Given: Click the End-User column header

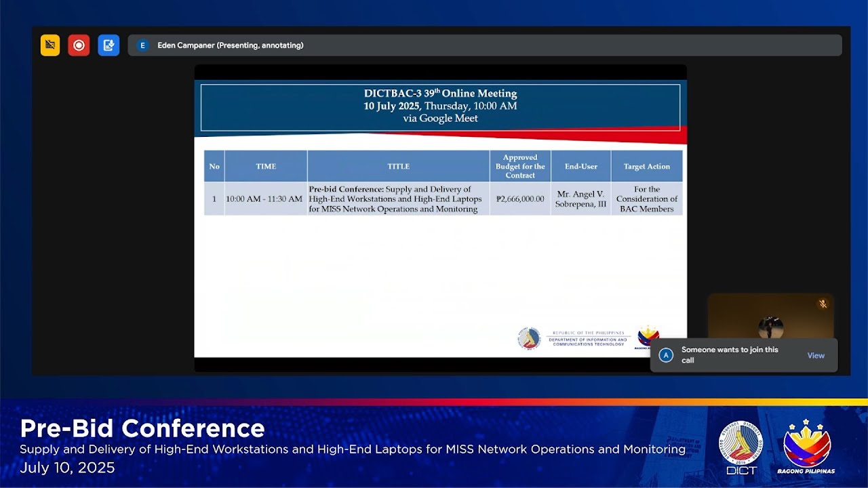Looking at the screenshot, I should pyautogui.click(x=581, y=166).
